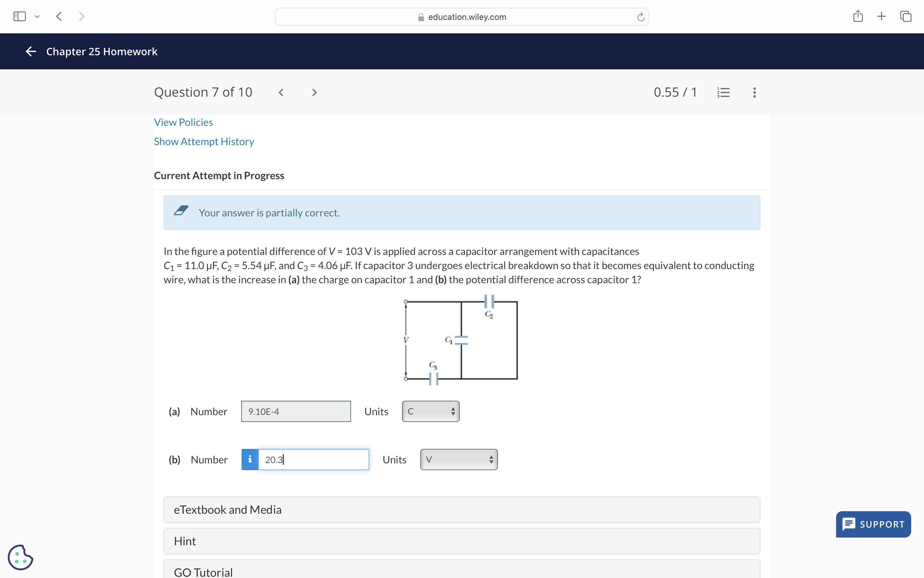Click the 0.55 / 1 score text
The height and width of the screenshot is (578, 924).
pyautogui.click(x=675, y=92)
